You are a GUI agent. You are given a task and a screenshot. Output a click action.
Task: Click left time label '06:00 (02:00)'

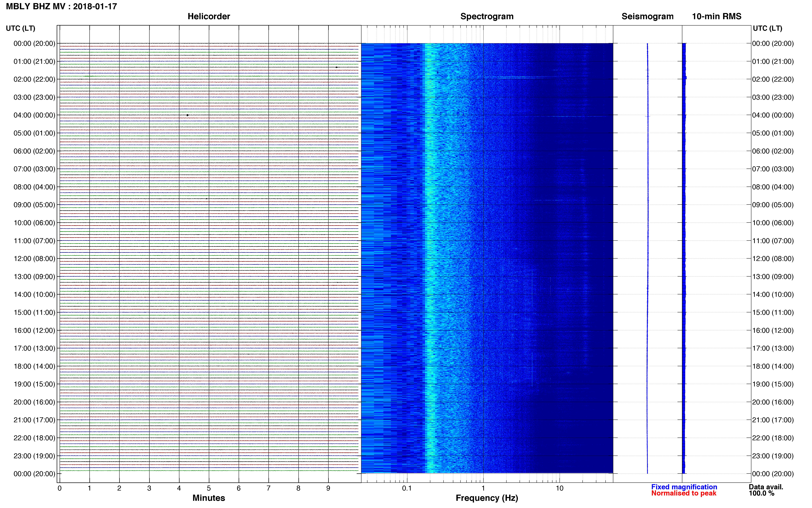[x=34, y=151]
